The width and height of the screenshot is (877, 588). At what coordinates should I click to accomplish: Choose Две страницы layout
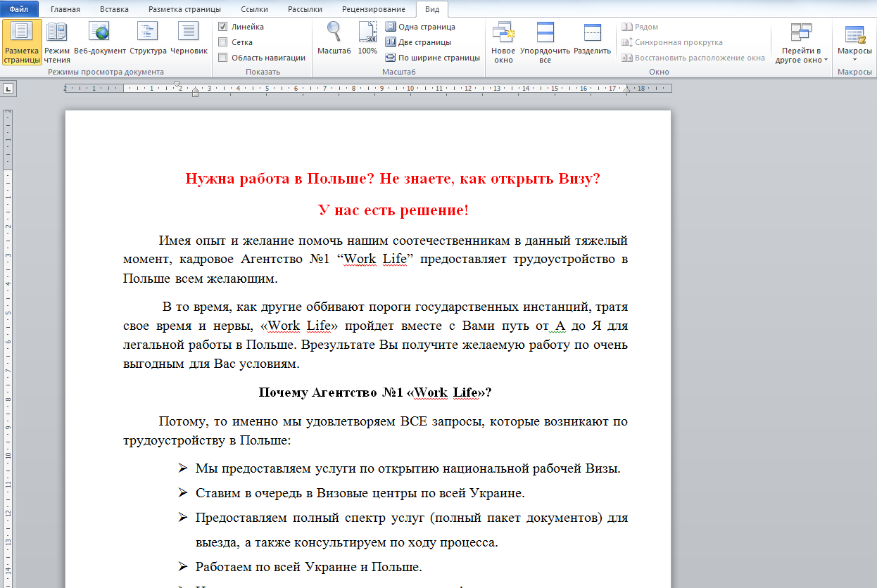click(418, 42)
